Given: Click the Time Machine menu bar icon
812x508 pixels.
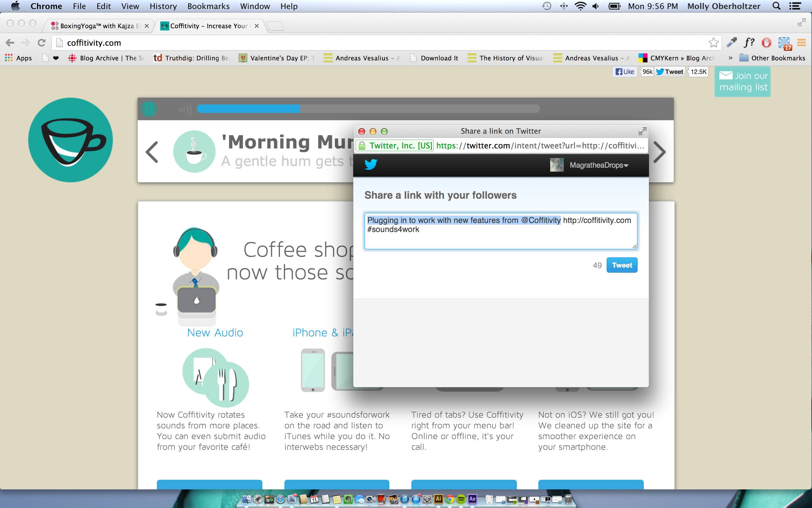Looking at the screenshot, I should (547, 6).
